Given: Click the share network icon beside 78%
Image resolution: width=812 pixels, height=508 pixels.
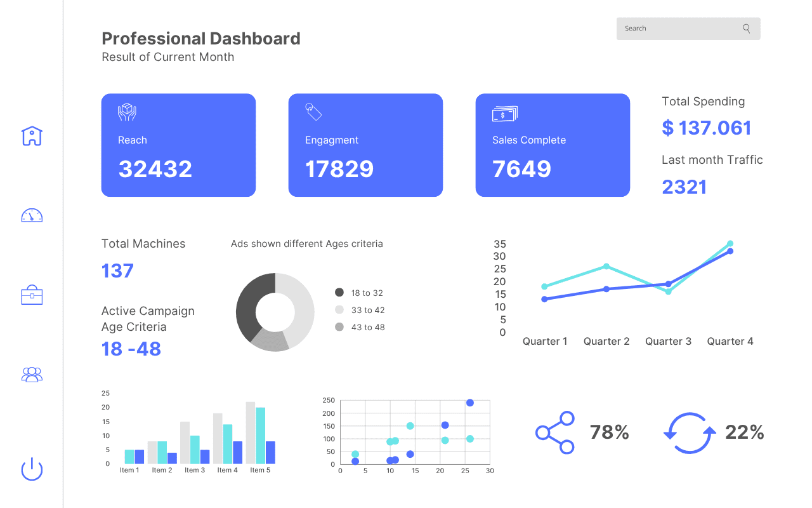Looking at the screenshot, I should point(555,432).
